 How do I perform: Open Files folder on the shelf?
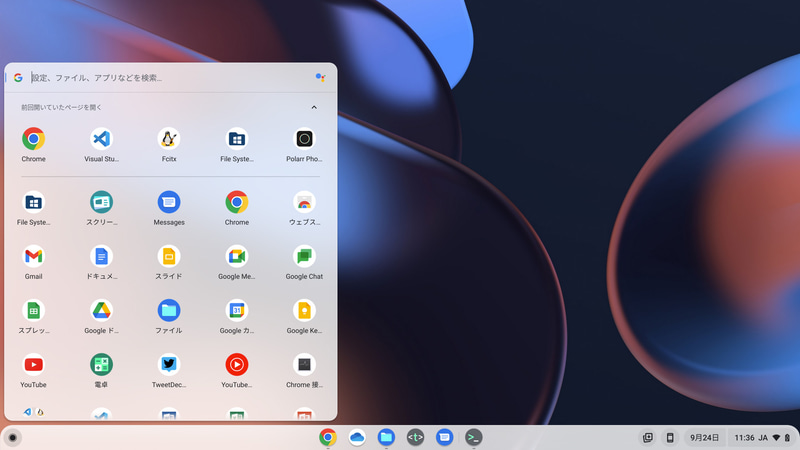(386, 437)
